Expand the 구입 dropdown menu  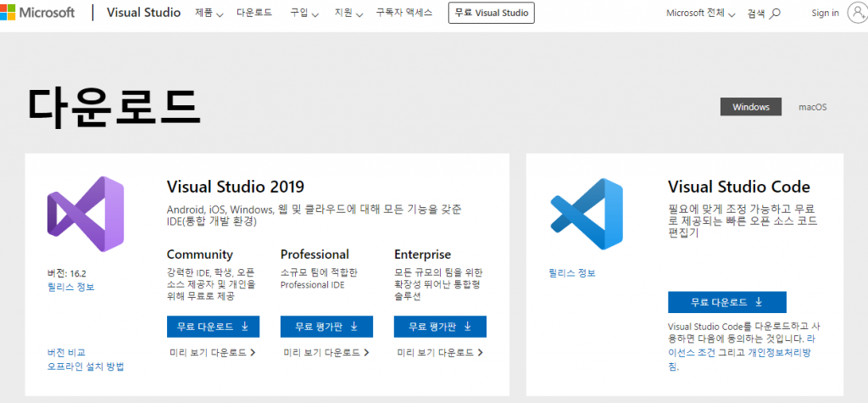(x=304, y=14)
